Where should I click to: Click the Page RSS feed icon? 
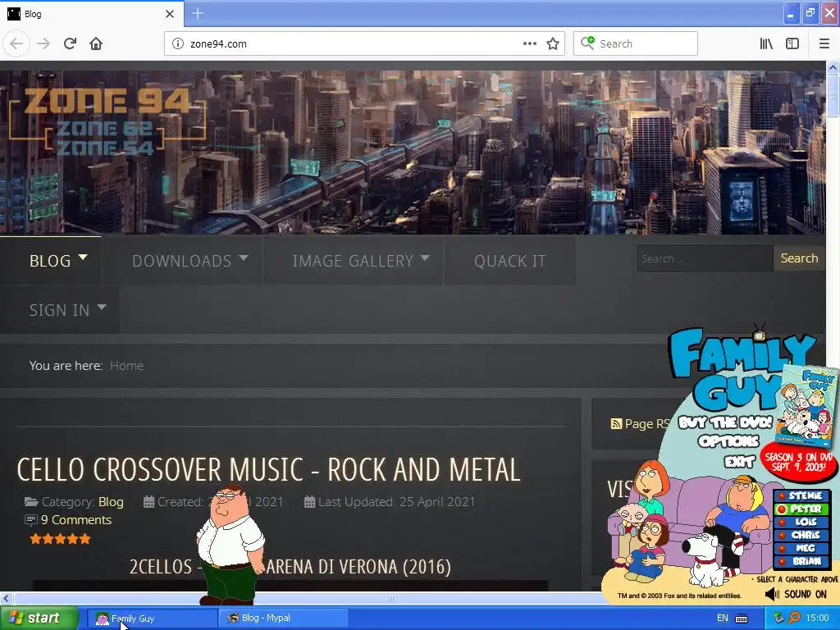616,424
